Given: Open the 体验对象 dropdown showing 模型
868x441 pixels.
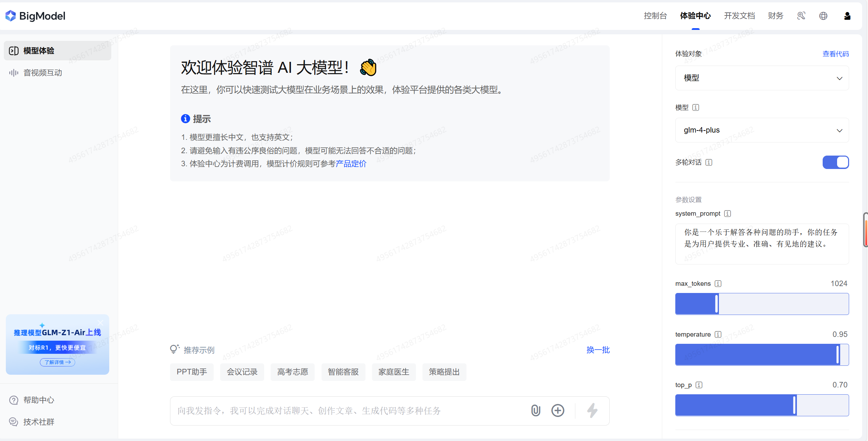Looking at the screenshot, I should click(x=762, y=78).
